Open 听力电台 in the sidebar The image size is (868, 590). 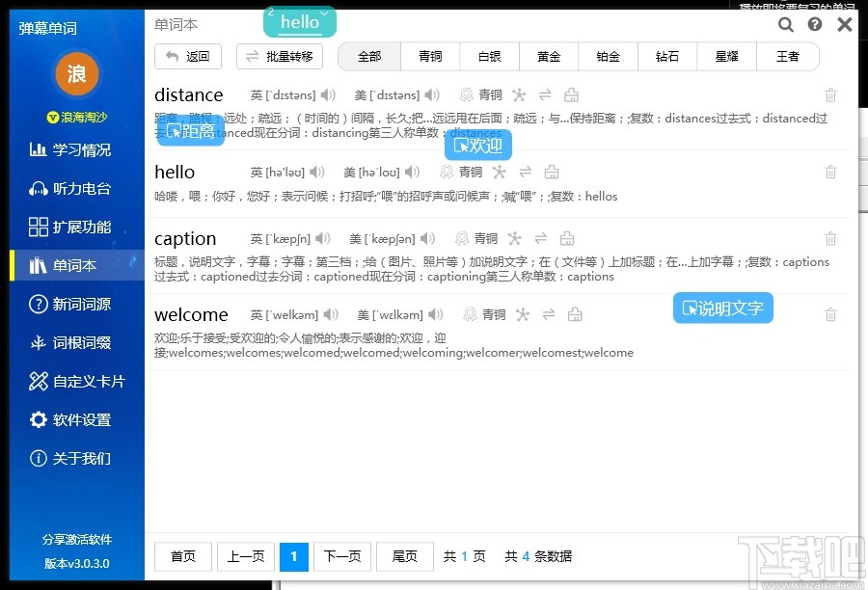(69, 189)
